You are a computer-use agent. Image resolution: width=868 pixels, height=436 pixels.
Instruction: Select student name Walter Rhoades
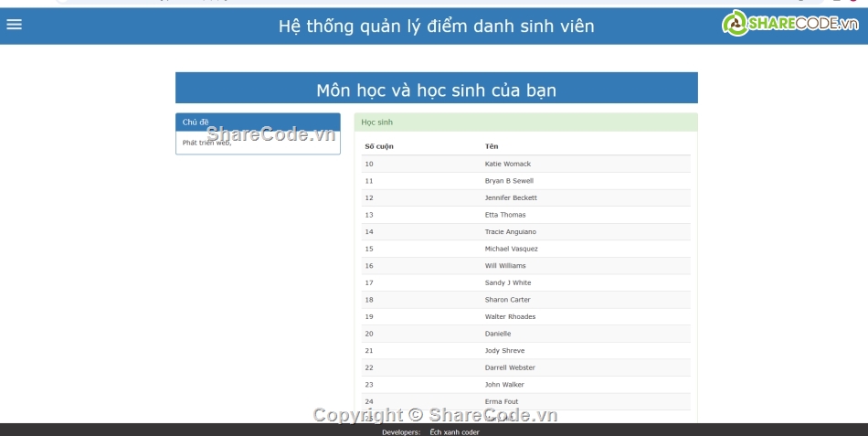coord(511,317)
